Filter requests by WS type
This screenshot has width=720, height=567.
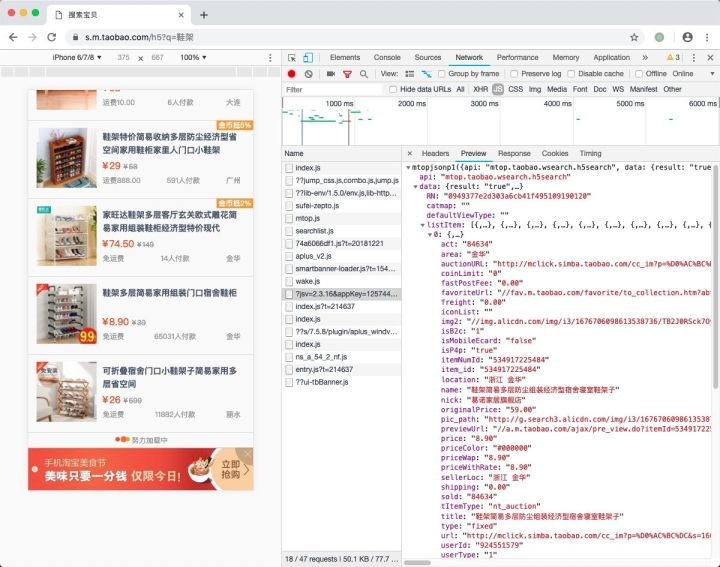[618, 90]
